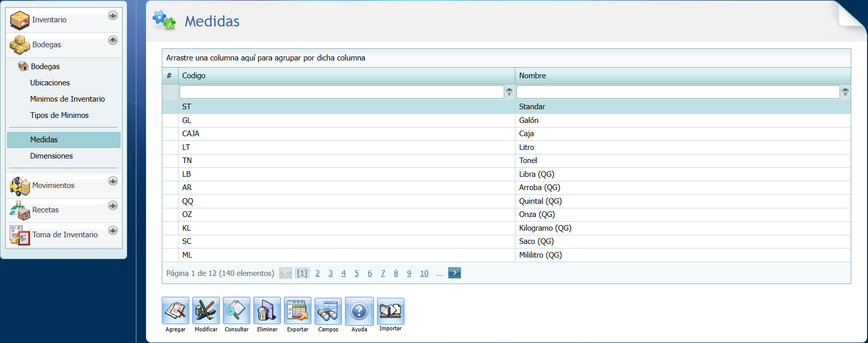Open filter options for Nombre column
Viewport: 868px width, 343px height.
tap(845, 92)
